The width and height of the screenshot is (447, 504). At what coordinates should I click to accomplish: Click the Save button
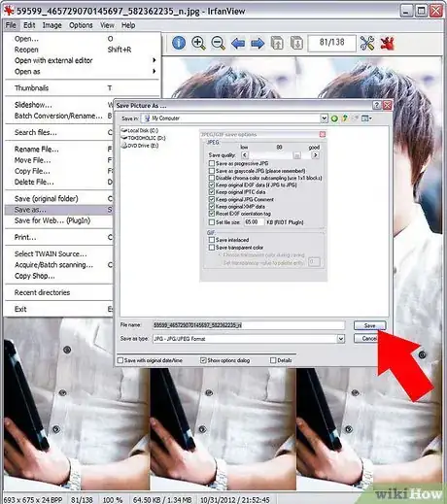pyautogui.click(x=369, y=325)
